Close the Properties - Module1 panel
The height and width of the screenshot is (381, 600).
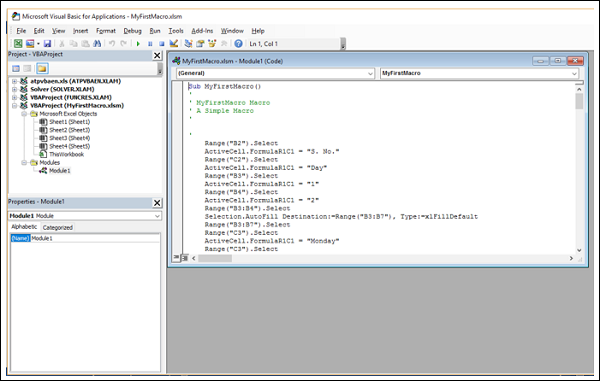coord(157,203)
